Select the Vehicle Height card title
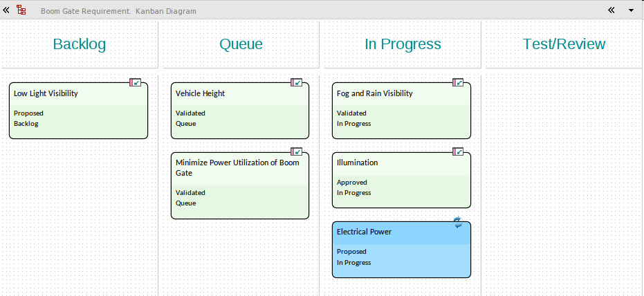 tap(200, 93)
